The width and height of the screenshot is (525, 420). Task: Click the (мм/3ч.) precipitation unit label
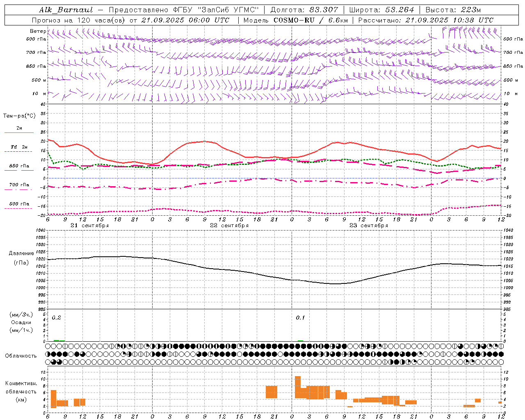[x=21, y=315]
